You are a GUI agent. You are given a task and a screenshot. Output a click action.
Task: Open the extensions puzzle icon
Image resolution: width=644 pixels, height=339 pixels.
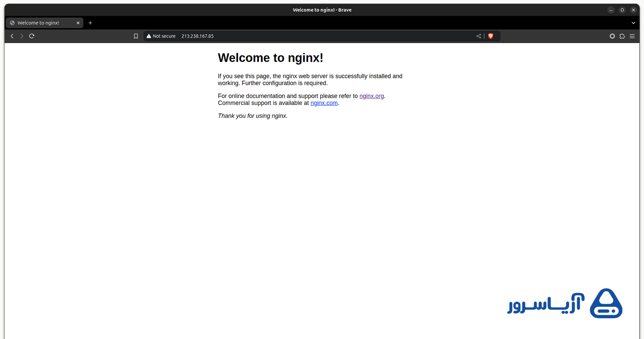622,36
